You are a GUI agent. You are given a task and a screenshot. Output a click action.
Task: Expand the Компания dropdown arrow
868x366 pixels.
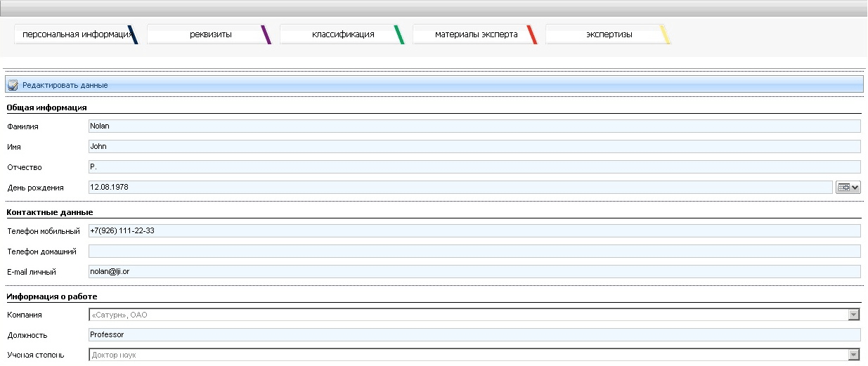click(x=854, y=315)
